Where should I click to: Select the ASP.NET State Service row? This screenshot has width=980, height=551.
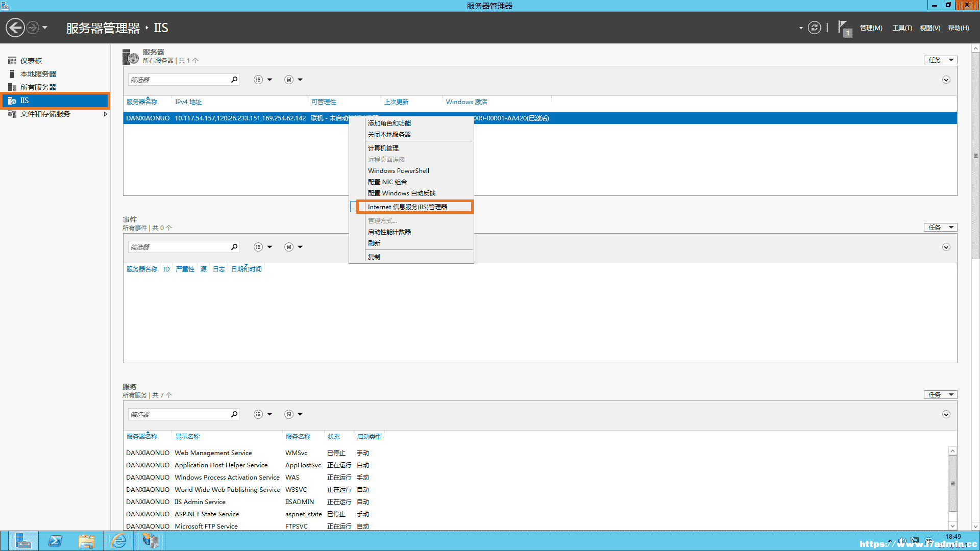pos(536,514)
